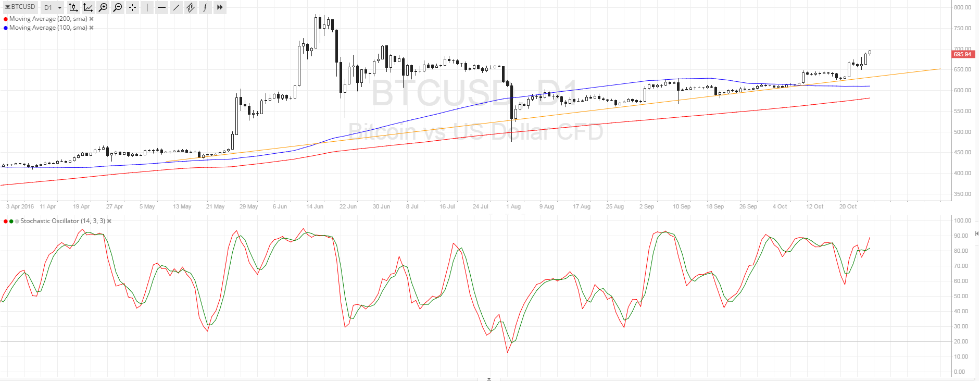Image resolution: width=980 pixels, height=381 pixels.
Task: Remove the Moving Average (100, sma) indicator
Action: 92,28
